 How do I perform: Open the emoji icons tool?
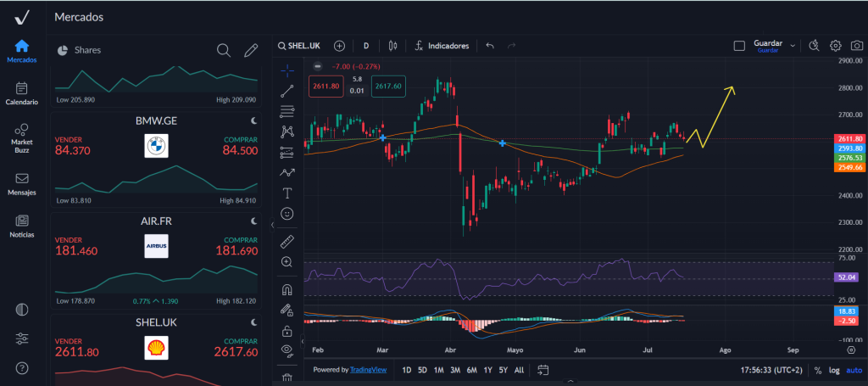click(x=287, y=213)
